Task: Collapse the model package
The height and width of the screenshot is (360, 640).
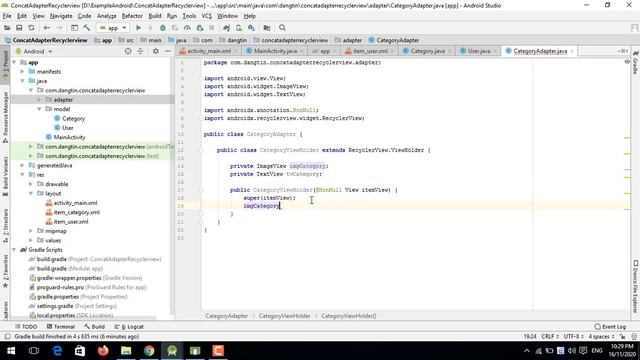Action: [x=40, y=109]
